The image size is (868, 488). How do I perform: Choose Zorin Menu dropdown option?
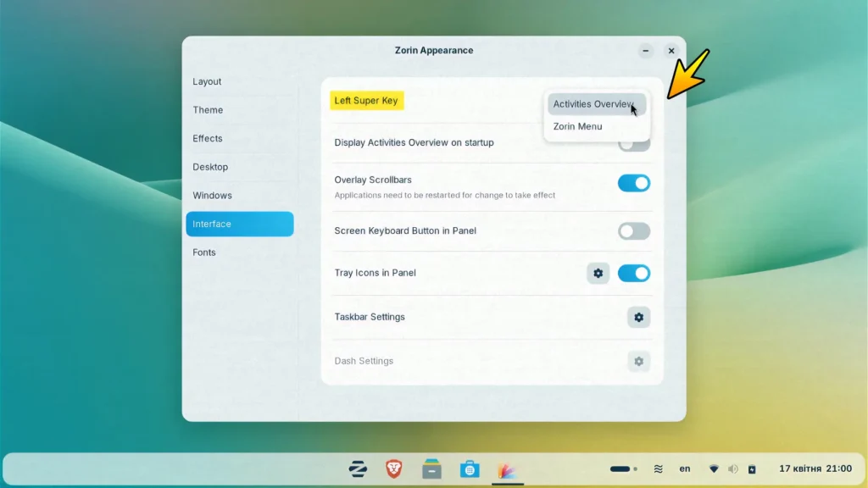click(x=597, y=127)
